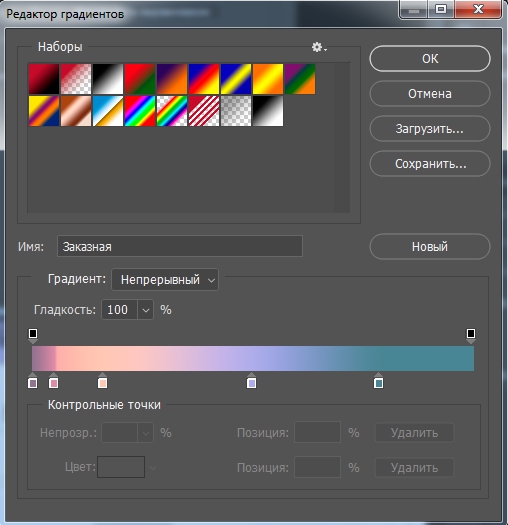This screenshot has width=508, height=525.
Task: Select the violet to orange gradient preset
Action: [172, 79]
